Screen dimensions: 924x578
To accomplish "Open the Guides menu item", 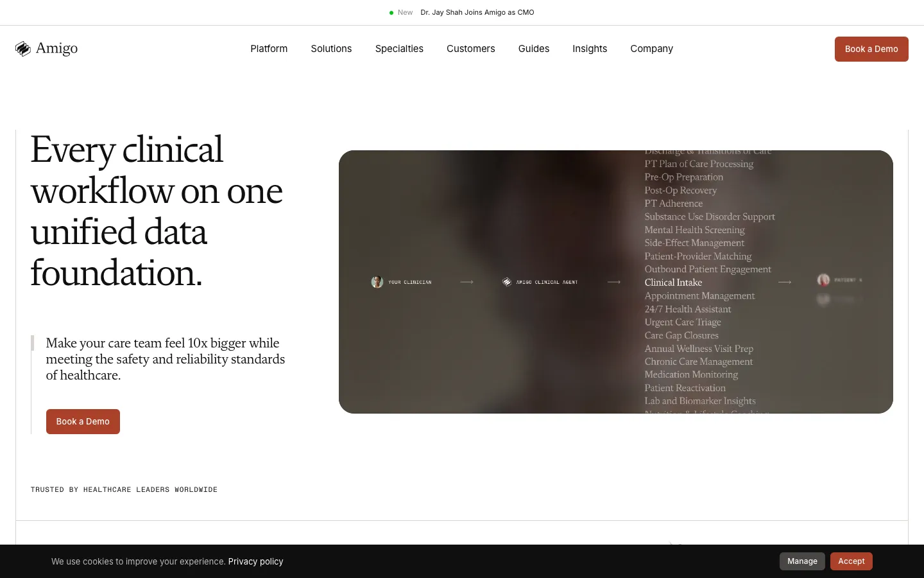I will click(x=534, y=49).
